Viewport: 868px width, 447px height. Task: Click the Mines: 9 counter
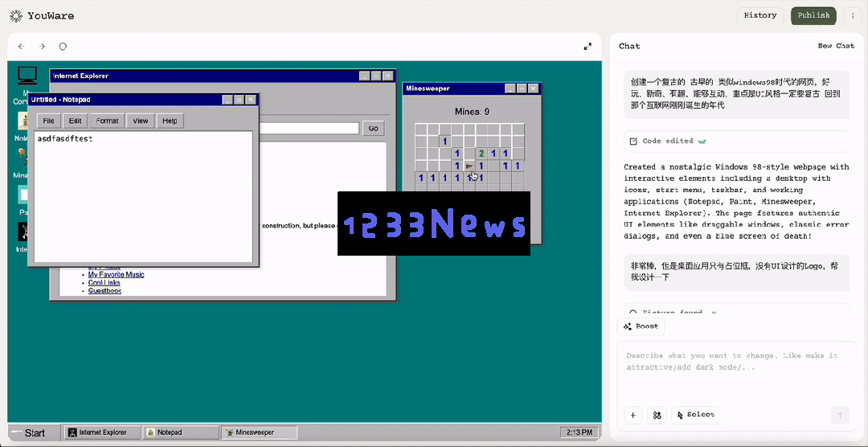(x=472, y=112)
